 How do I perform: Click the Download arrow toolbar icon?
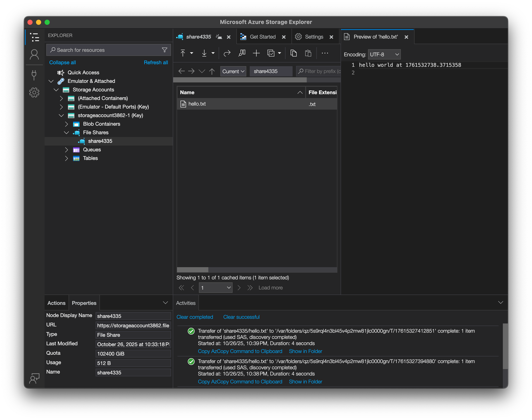[204, 53]
